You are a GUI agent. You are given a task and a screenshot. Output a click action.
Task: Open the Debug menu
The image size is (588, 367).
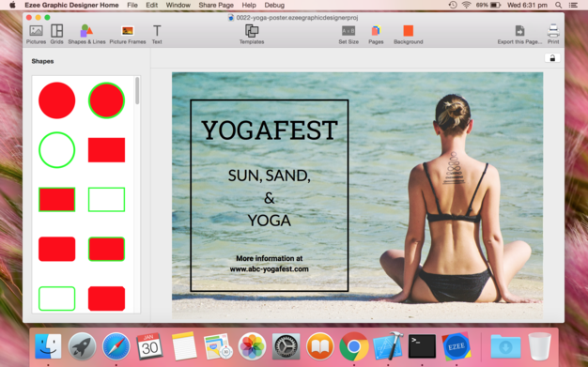(274, 6)
